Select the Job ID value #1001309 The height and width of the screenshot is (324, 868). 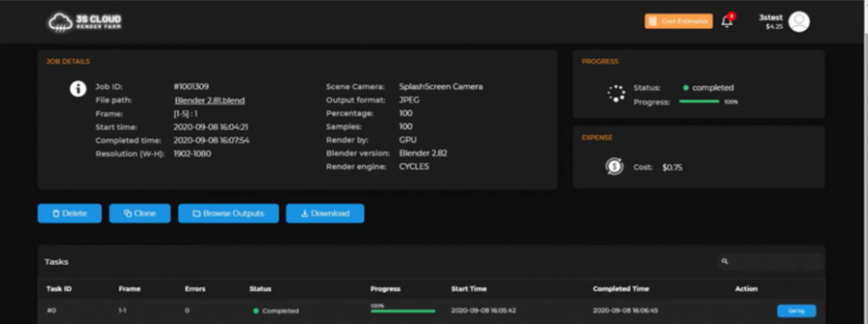tap(191, 87)
